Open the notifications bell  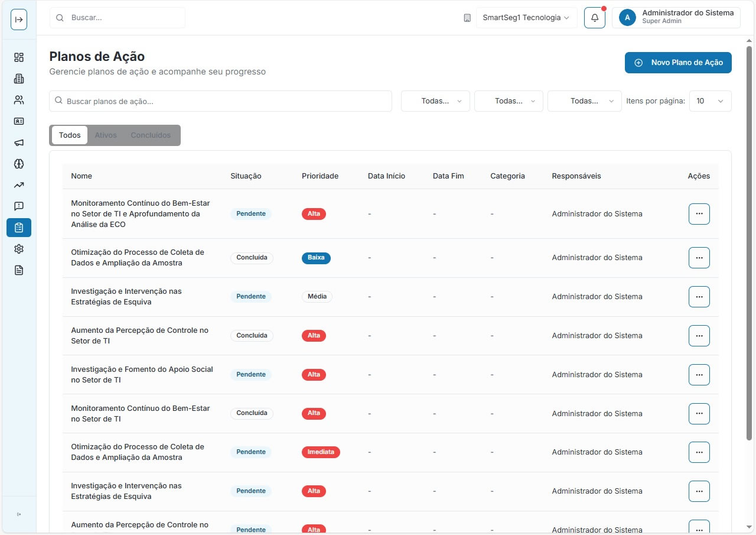point(594,18)
